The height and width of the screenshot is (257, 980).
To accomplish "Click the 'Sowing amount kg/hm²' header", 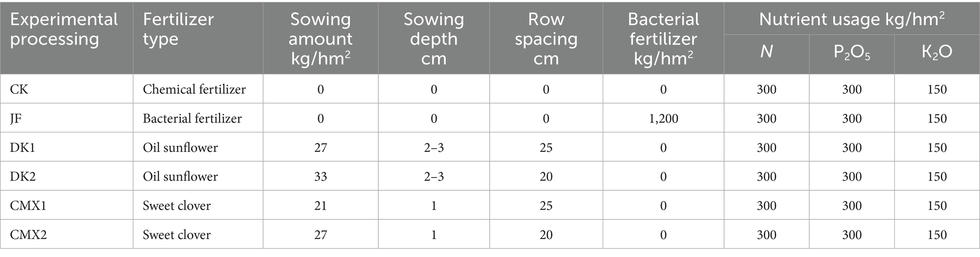I will pos(321,39).
